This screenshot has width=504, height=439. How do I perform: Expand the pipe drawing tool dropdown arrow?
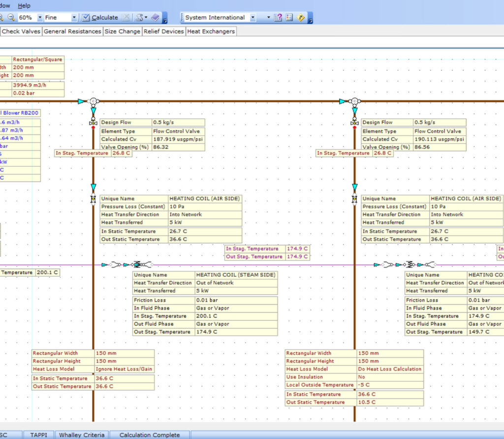pyautogui.click(x=146, y=18)
